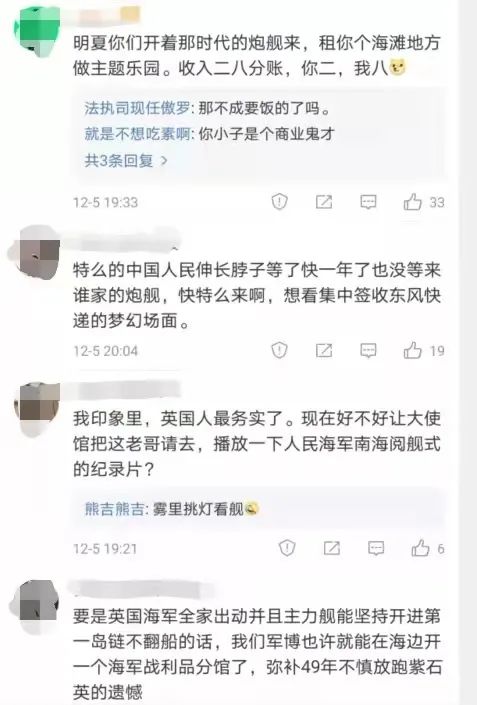This screenshot has width=477, height=705.
Task: Open profile of 熊吉熊吉
Action: pyautogui.click(x=114, y=509)
